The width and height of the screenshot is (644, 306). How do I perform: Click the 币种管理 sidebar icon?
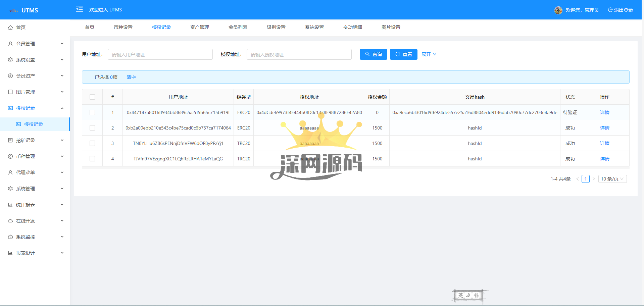point(10,156)
